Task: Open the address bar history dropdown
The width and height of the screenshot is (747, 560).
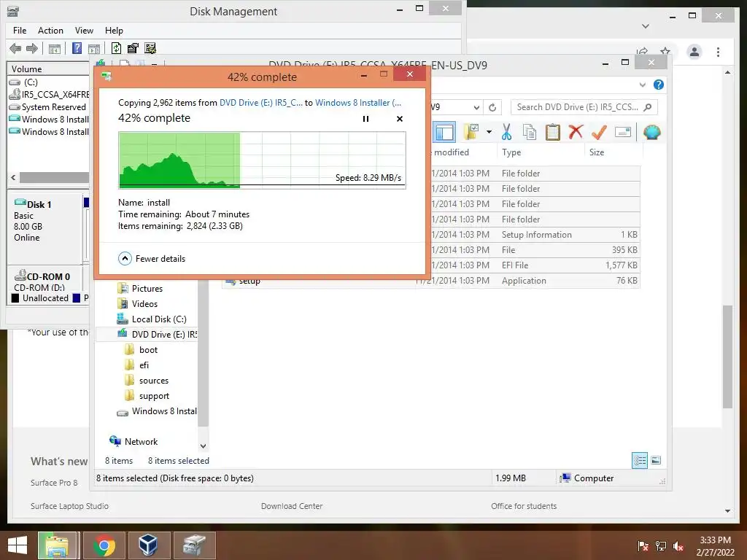Action: pyautogui.click(x=476, y=107)
